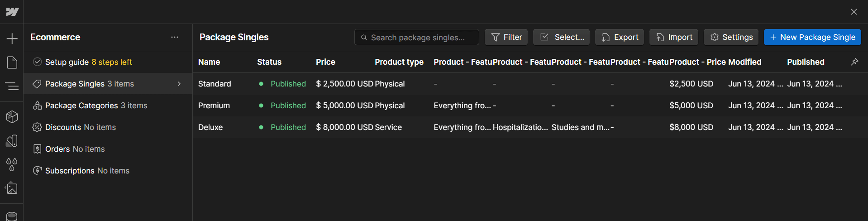
Task: Open the Add elements plus panel
Action: [12, 38]
